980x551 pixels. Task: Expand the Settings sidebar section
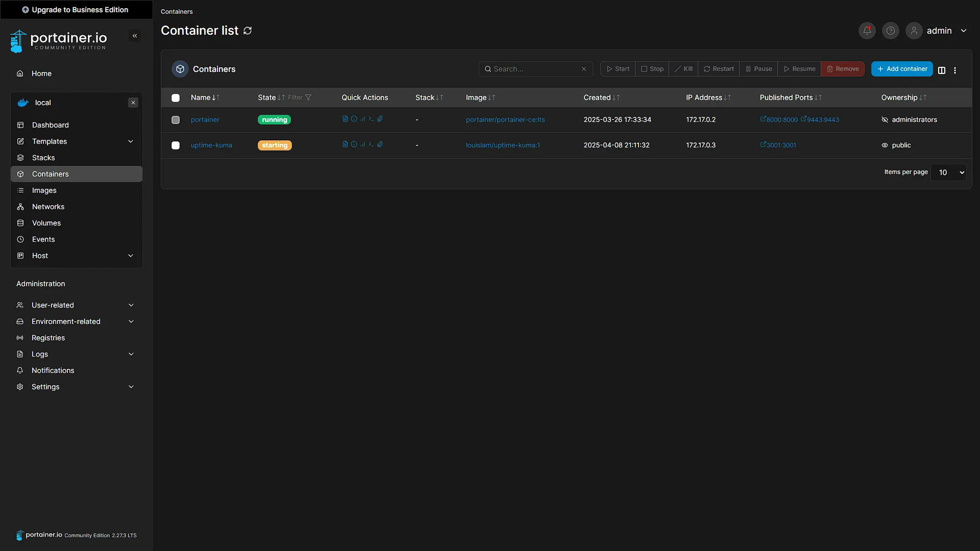76,387
